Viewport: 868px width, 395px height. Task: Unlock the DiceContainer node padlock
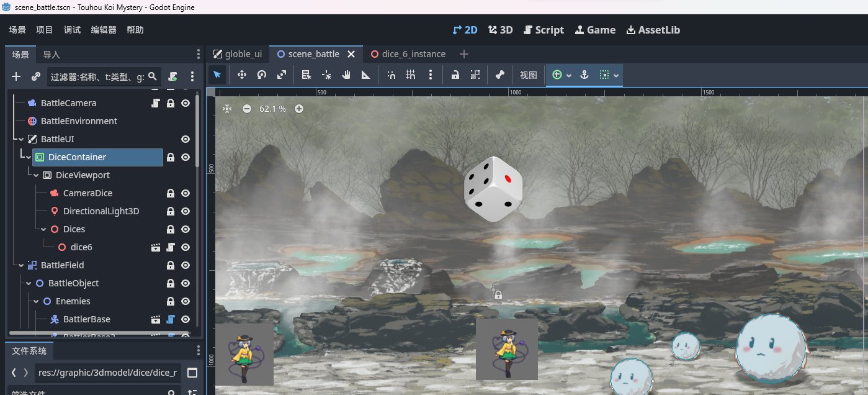(x=171, y=157)
